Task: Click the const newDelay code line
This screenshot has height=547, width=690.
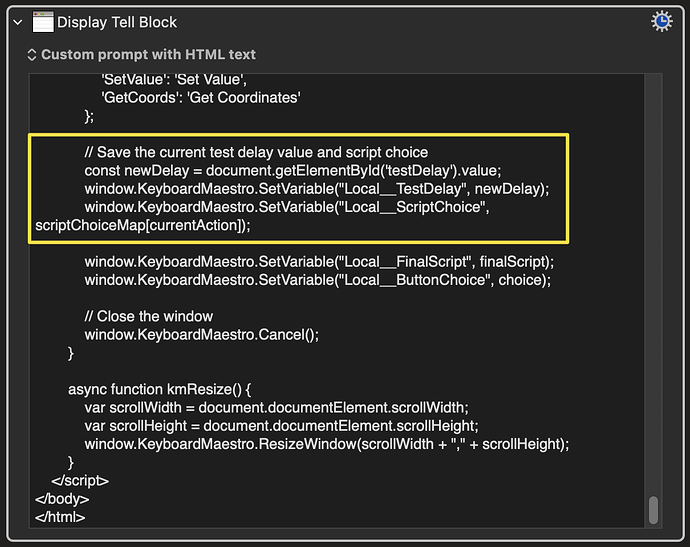Action: coord(293,170)
